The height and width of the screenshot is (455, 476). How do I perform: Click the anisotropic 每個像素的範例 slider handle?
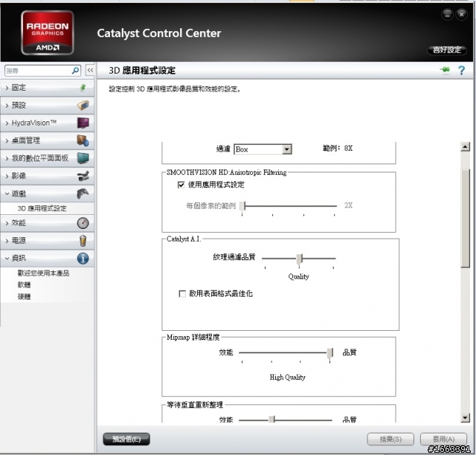(242, 206)
